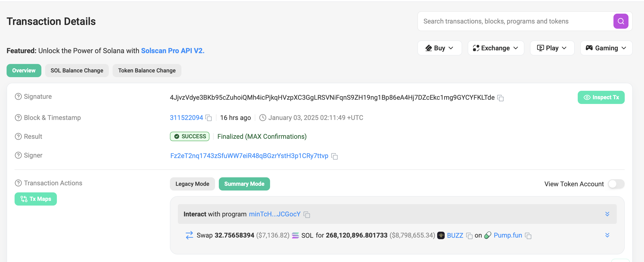This screenshot has height=262, width=644.
Task: Switch to SOL Balance Change tab
Action: (x=77, y=71)
